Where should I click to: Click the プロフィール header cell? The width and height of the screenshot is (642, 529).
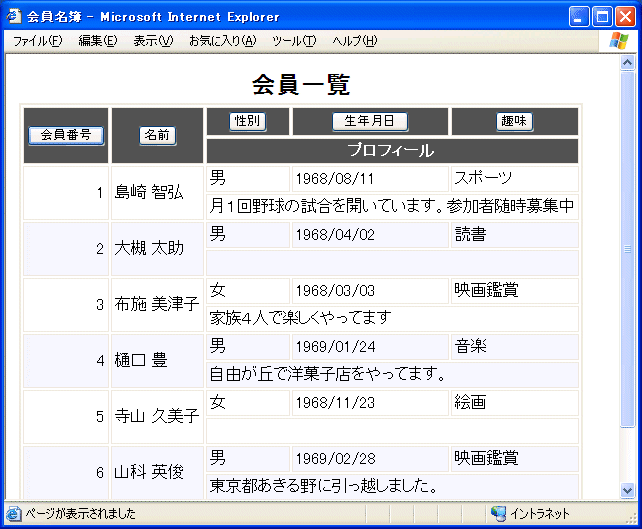coord(392,151)
